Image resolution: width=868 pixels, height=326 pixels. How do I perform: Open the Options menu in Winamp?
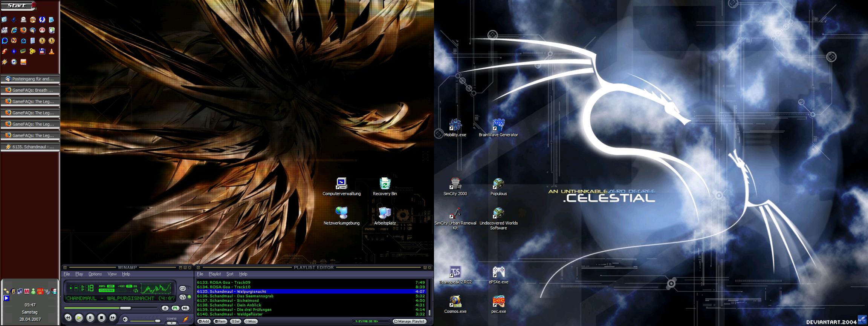[x=95, y=274]
